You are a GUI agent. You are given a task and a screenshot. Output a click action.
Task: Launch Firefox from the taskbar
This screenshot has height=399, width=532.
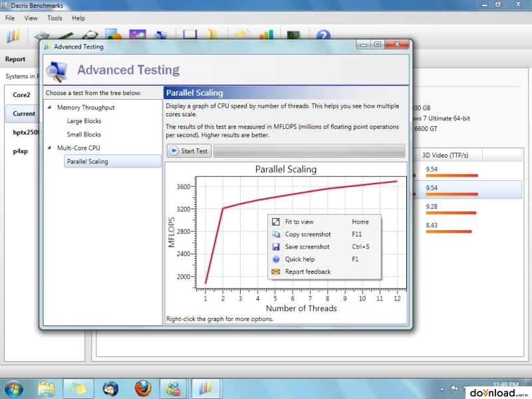[143, 389]
